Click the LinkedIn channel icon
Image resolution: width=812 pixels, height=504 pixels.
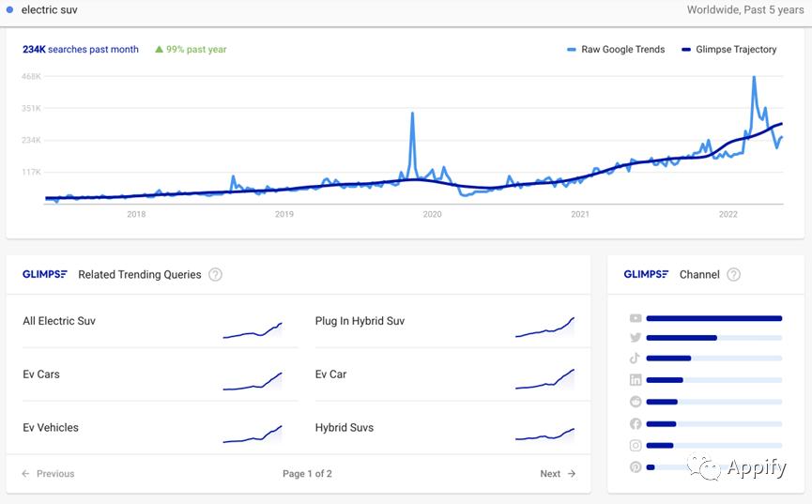636,380
